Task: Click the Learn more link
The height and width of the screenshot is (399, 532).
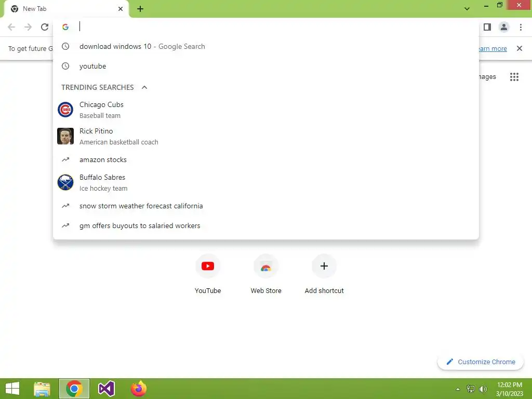Action: point(492,48)
